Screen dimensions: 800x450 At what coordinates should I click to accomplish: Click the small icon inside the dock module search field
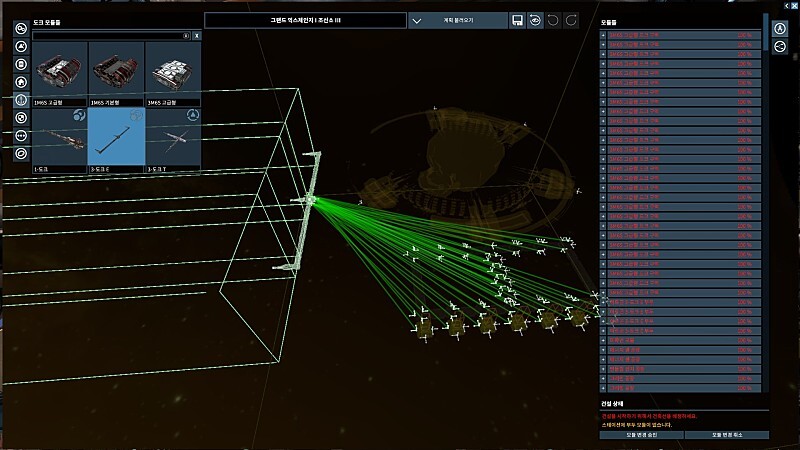[x=186, y=36]
